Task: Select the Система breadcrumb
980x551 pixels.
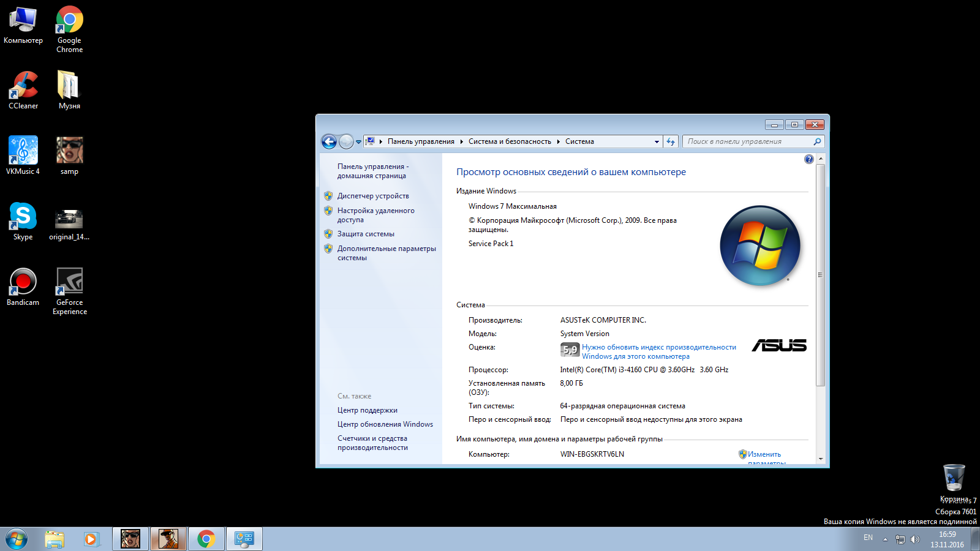Action: pyautogui.click(x=579, y=141)
